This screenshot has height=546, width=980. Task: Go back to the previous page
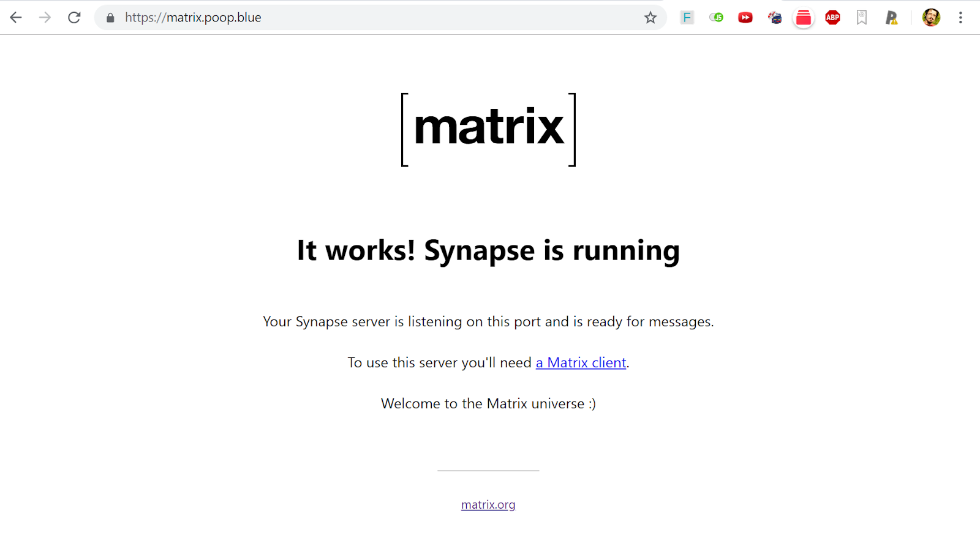point(16,18)
